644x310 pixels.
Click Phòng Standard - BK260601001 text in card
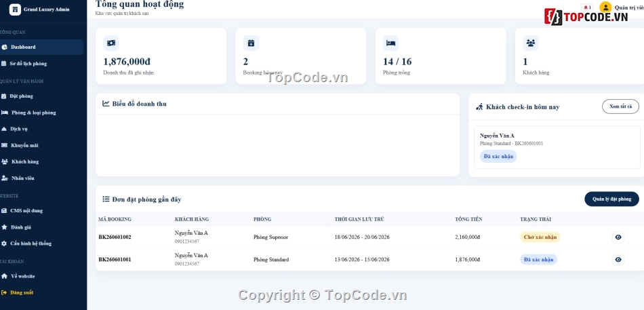[511, 144]
